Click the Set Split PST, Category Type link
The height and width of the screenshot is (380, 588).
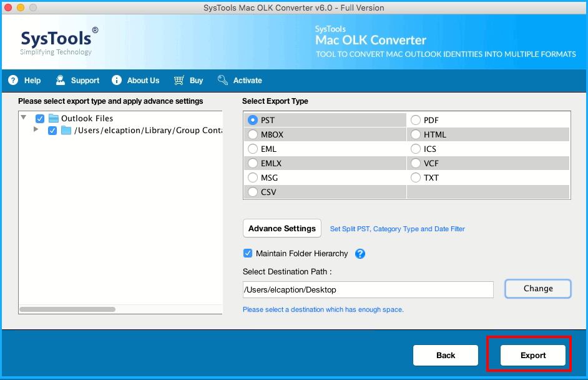coord(397,229)
